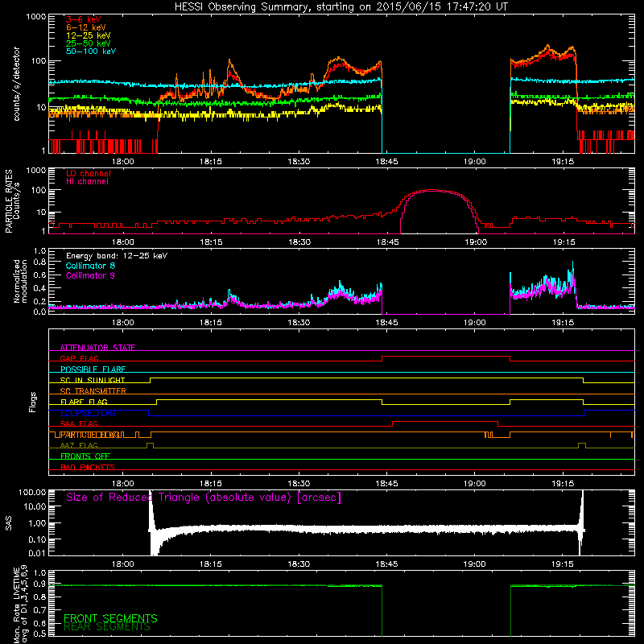This screenshot has width=644, height=644.
Task: Click the 'Size of Reduced Triangle' caption
Action: point(204,497)
